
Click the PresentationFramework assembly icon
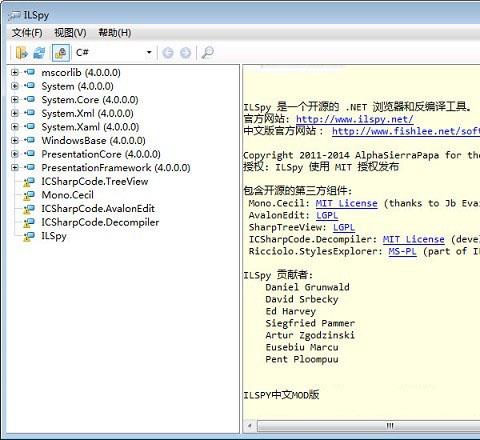(x=29, y=167)
